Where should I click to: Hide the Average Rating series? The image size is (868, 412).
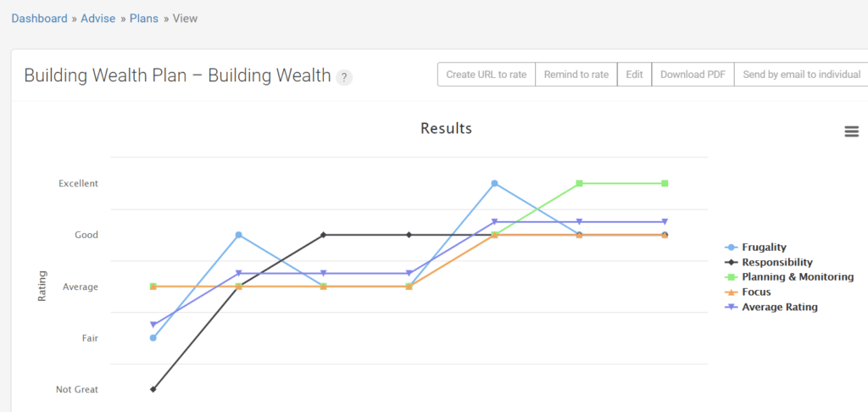[x=779, y=307]
